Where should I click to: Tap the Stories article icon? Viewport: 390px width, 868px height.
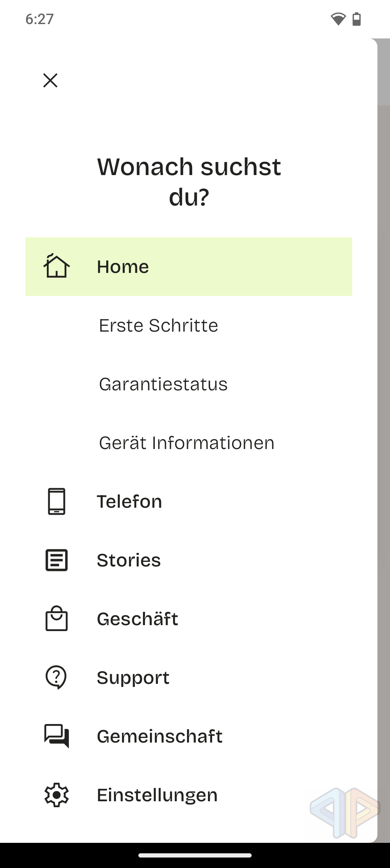click(57, 560)
